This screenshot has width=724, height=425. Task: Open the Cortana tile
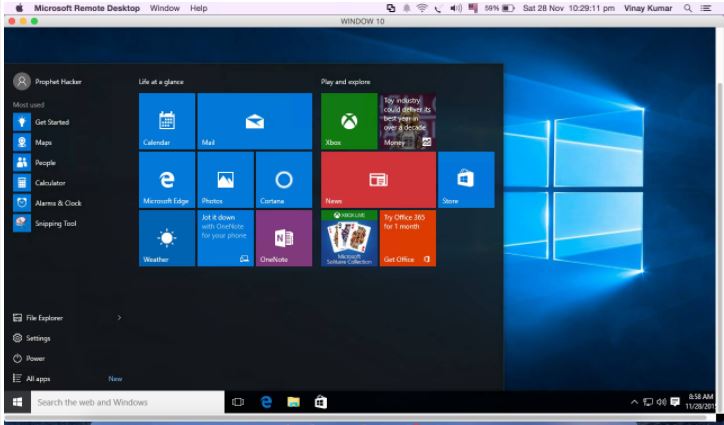(283, 180)
